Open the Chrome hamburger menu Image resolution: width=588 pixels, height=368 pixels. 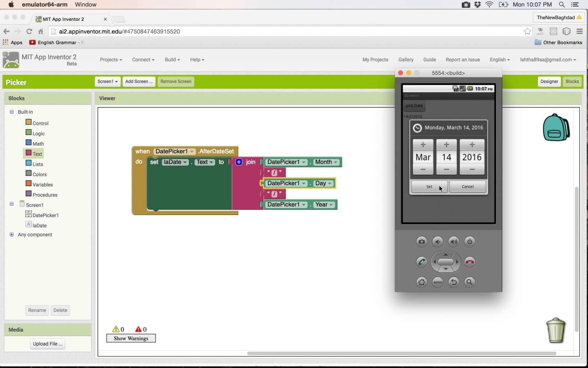tap(579, 31)
